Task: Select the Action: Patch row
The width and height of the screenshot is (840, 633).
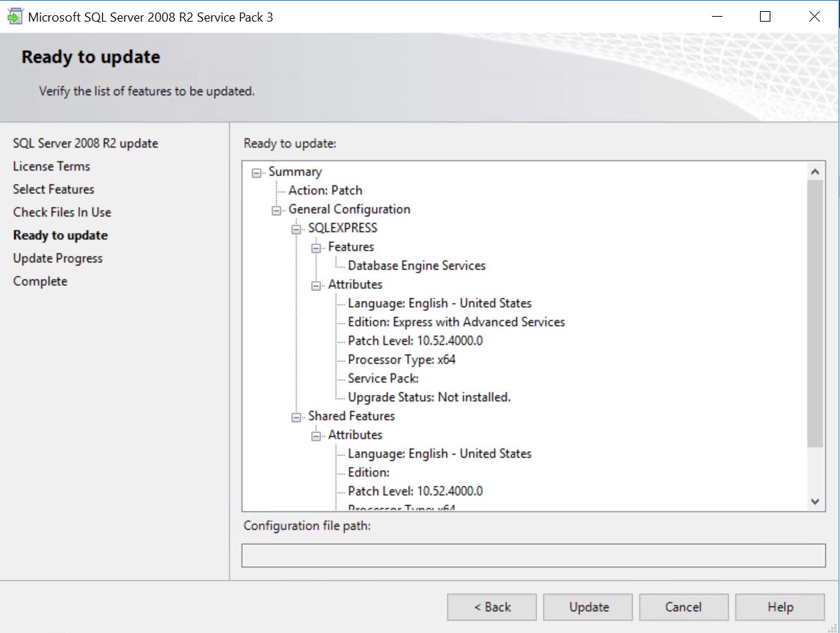Action: coord(325,191)
